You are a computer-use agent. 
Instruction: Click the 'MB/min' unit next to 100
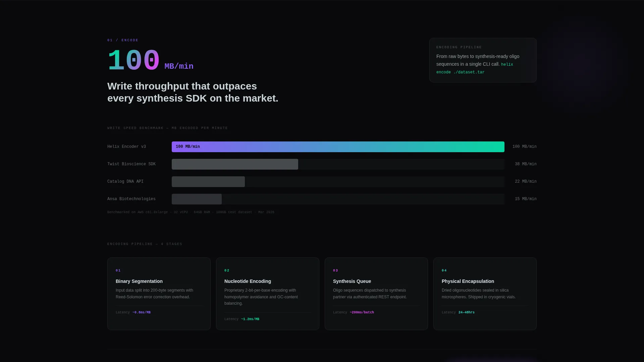point(179,66)
